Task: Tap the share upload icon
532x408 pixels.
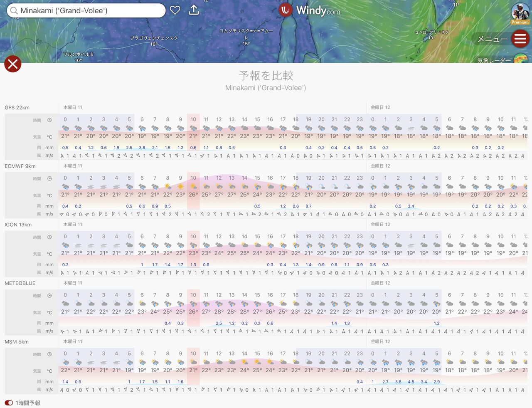Action: pyautogui.click(x=194, y=10)
